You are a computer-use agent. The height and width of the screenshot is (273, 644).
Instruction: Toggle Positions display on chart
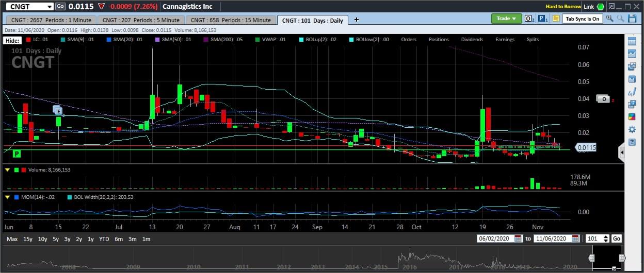(439, 39)
